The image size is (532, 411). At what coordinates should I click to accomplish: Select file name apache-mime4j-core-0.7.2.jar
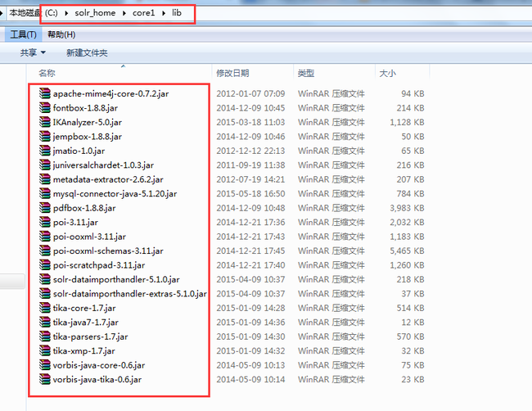(x=111, y=93)
